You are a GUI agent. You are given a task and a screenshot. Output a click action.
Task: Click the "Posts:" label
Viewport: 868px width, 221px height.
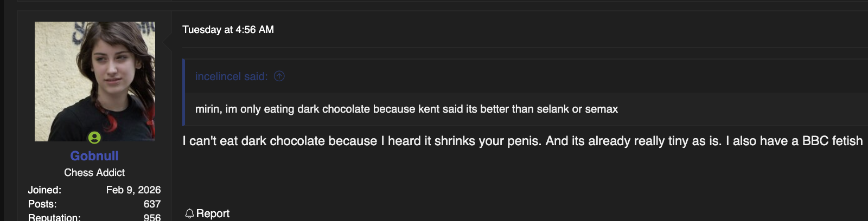pyautogui.click(x=42, y=204)
